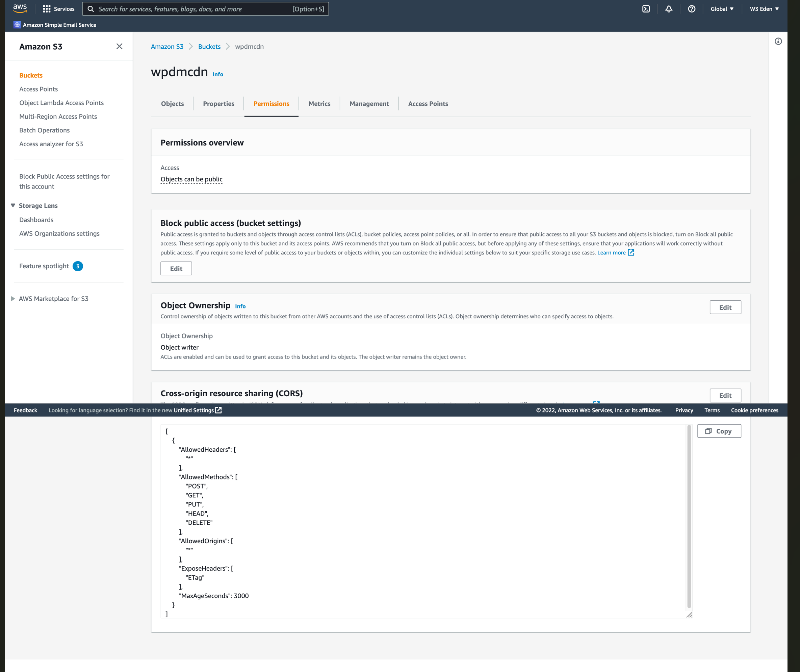Close the Amazon S3 sidebar panel
The width and height of the screenshot is (800, 672).
click(119, 47)
